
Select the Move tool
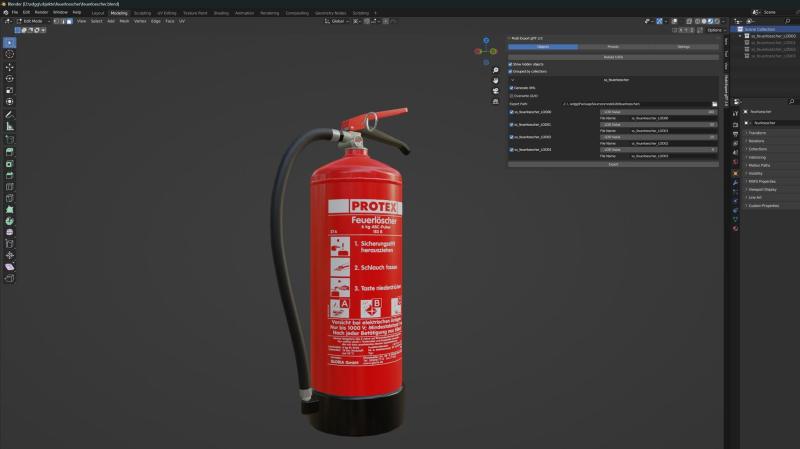[x=10, y=67]
